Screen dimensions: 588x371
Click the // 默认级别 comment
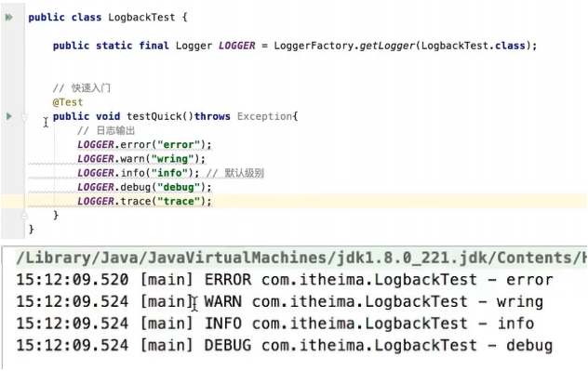(x=234, y=173)
